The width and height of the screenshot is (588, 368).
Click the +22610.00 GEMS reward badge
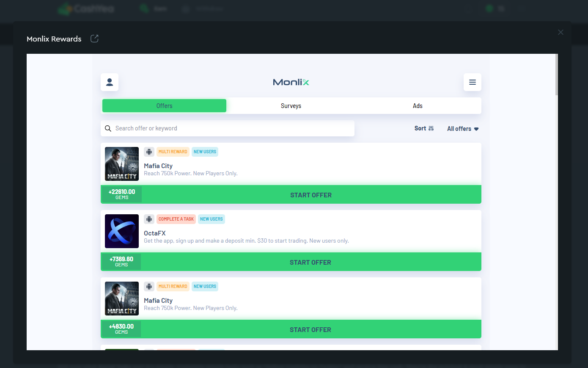(122, 194)
